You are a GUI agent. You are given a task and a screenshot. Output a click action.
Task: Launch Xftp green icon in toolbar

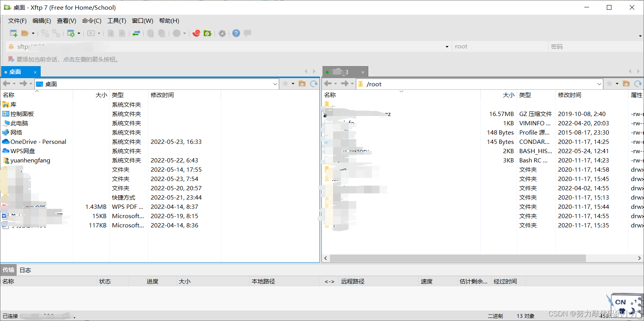point(208,33)
